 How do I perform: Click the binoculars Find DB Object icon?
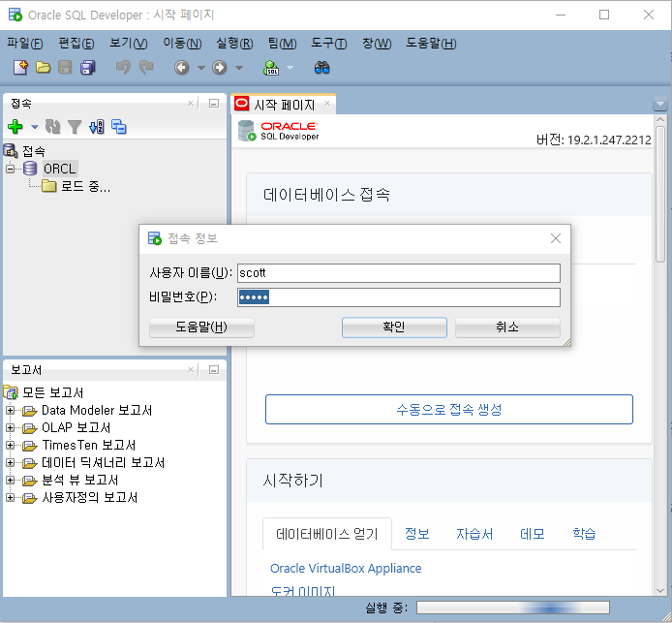(321, 67)
